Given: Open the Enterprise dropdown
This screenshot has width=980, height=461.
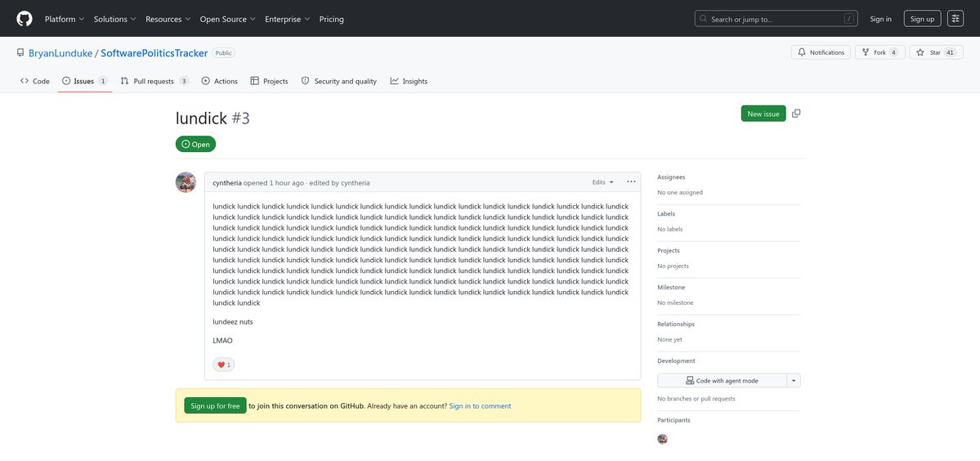Looking at the screenshot, I should [288, 20].
